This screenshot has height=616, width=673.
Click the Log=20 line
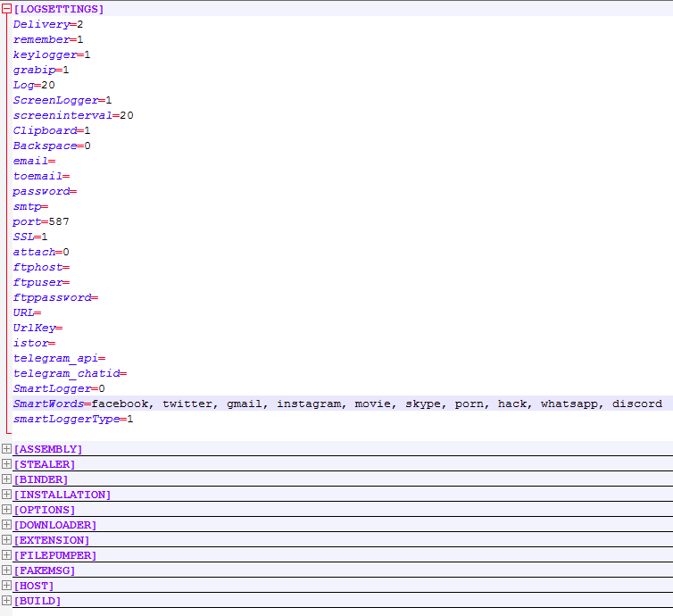coord(34,85)
